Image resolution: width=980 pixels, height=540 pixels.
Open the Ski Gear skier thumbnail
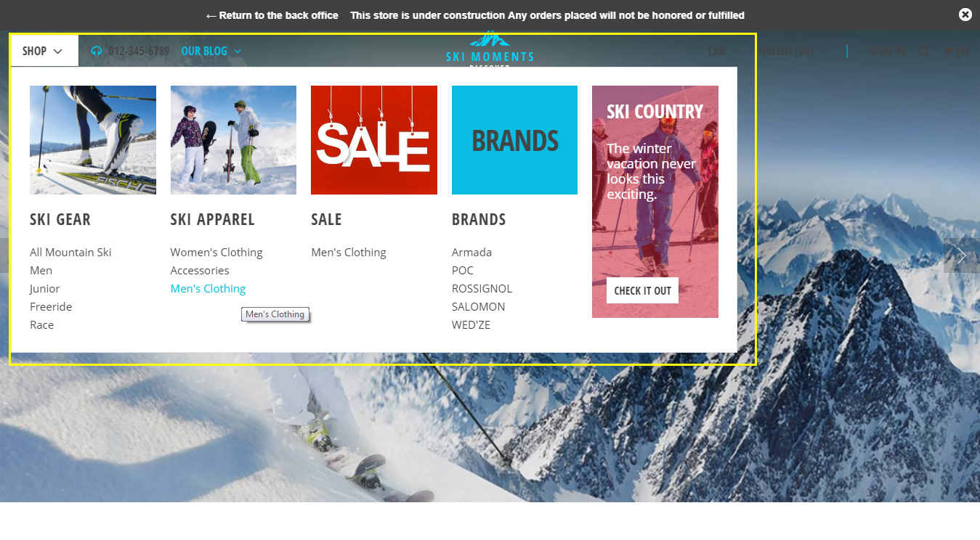pos(93,140)
